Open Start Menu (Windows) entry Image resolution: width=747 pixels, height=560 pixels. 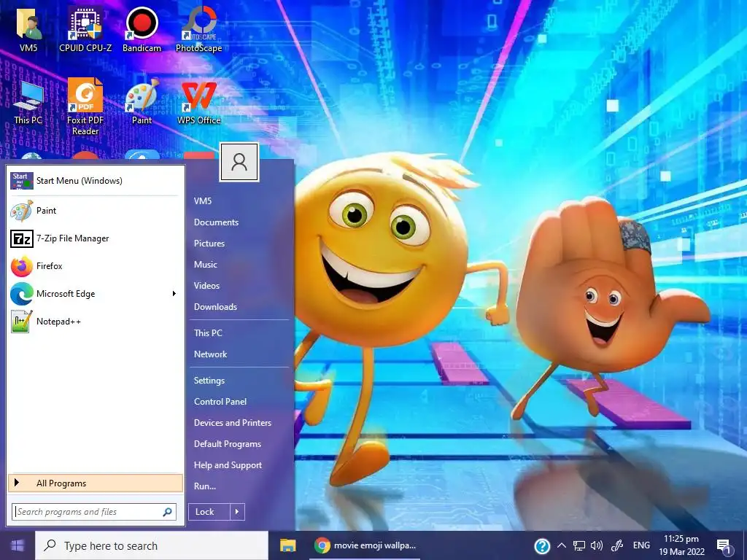click(x=95, y=181)
